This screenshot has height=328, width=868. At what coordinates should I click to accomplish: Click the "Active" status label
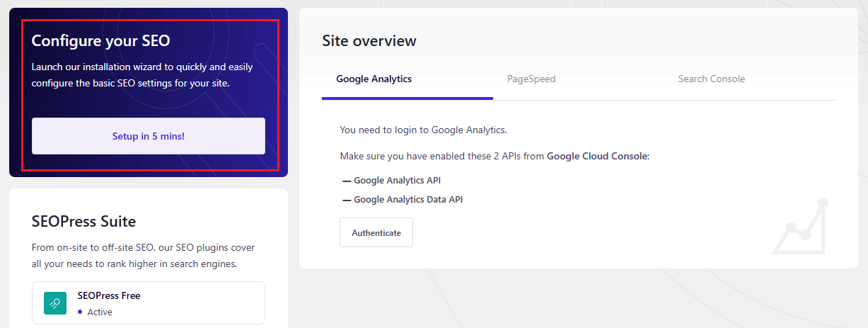[100, 312]
